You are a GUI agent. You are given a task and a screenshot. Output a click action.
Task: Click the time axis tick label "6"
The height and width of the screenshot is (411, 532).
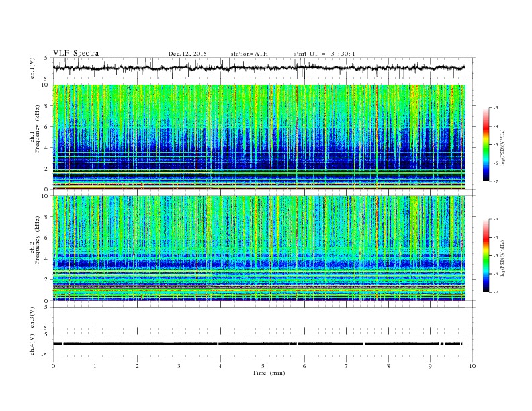(x=304, y=366)
